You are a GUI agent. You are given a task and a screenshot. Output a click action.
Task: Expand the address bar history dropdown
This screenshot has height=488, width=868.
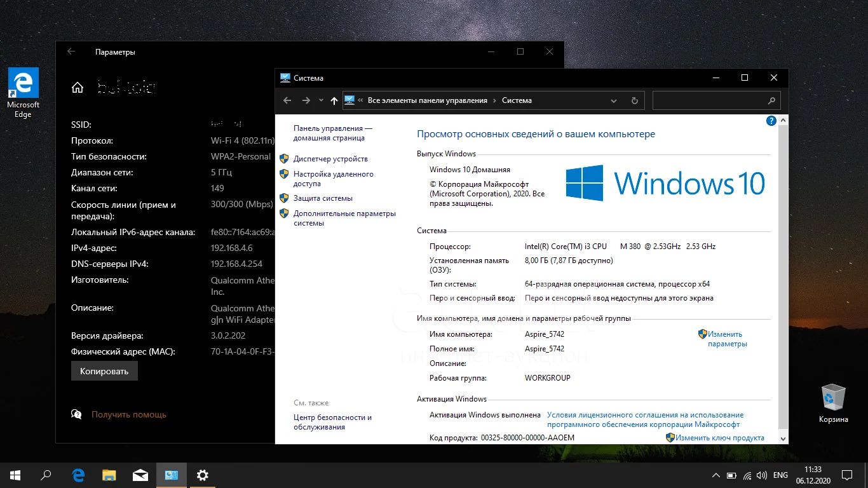613,100
